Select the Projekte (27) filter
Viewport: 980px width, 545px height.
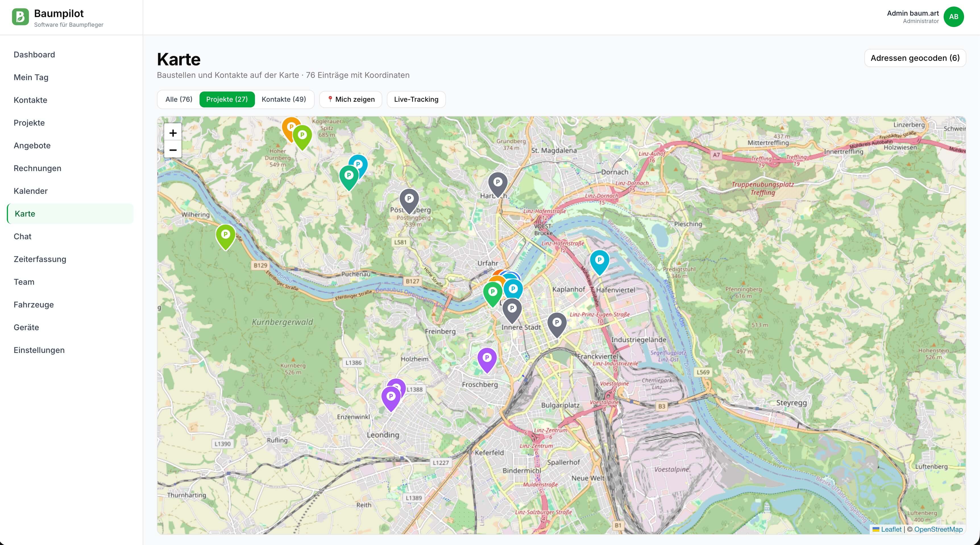point(227,99)
